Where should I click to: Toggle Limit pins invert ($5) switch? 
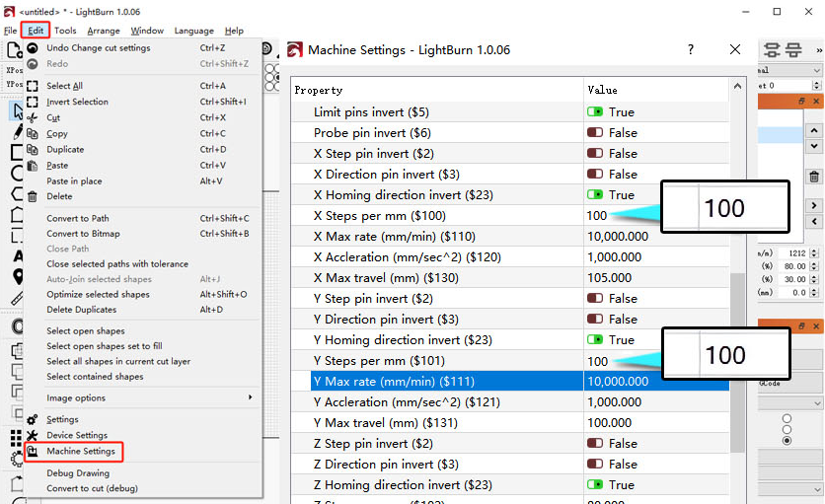click(x=595, y=112)
